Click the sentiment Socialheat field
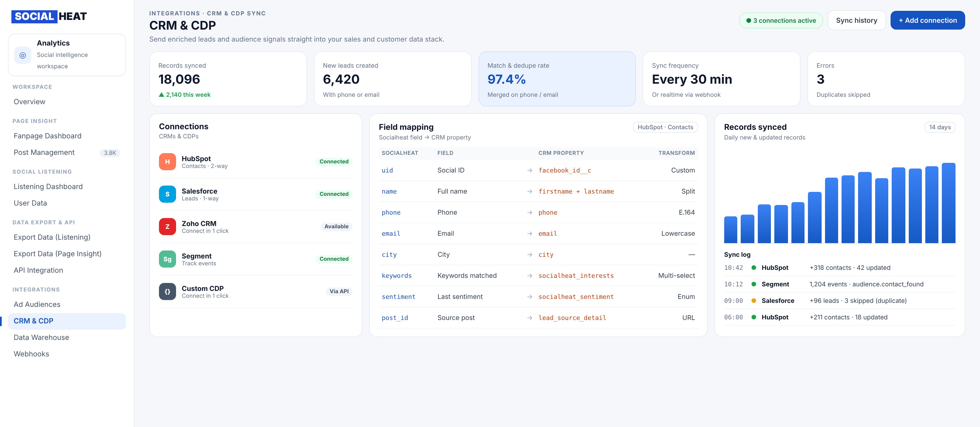This screenshot has width=980, height=427. (x=398, y=297)
